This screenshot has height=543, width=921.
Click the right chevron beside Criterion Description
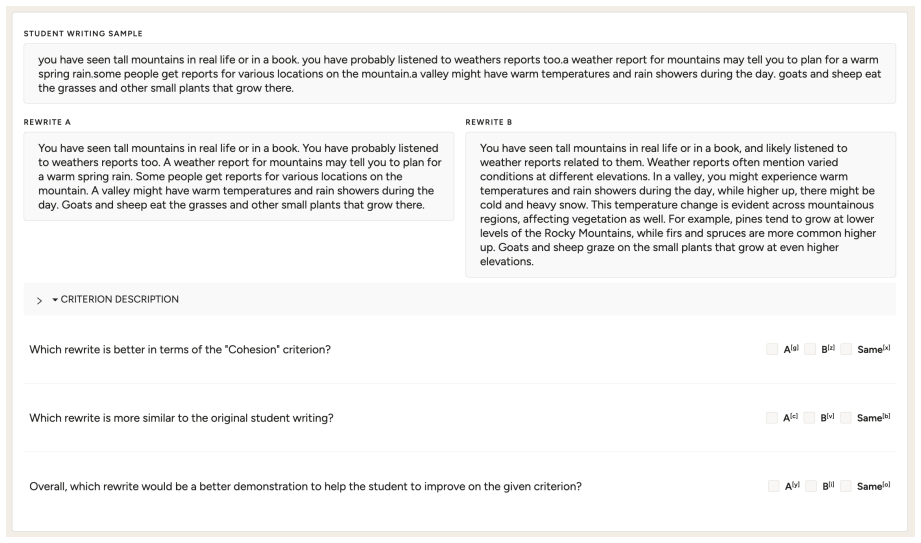pyautogui.click(x=39, y=300)
